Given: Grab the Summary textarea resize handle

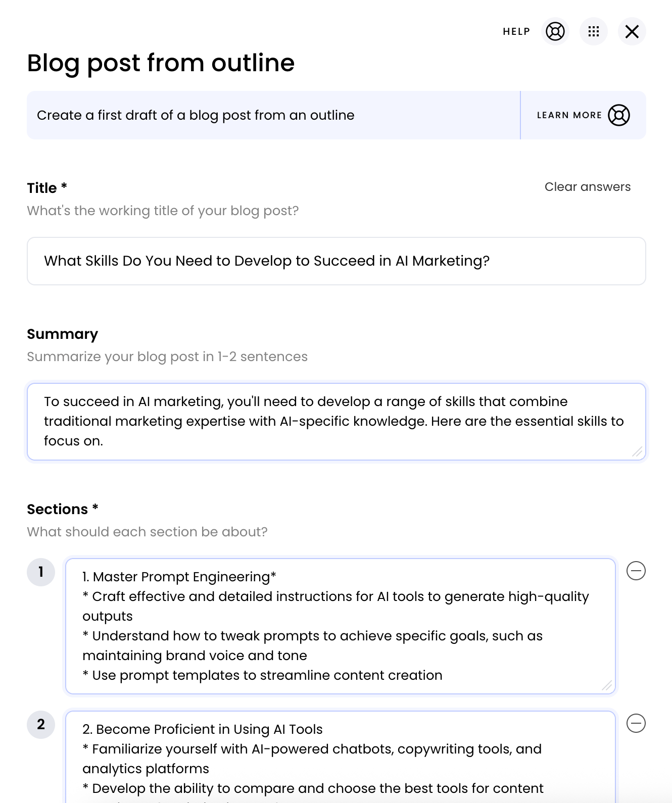Looking at the screenshot, I should [x=637, y=452].
